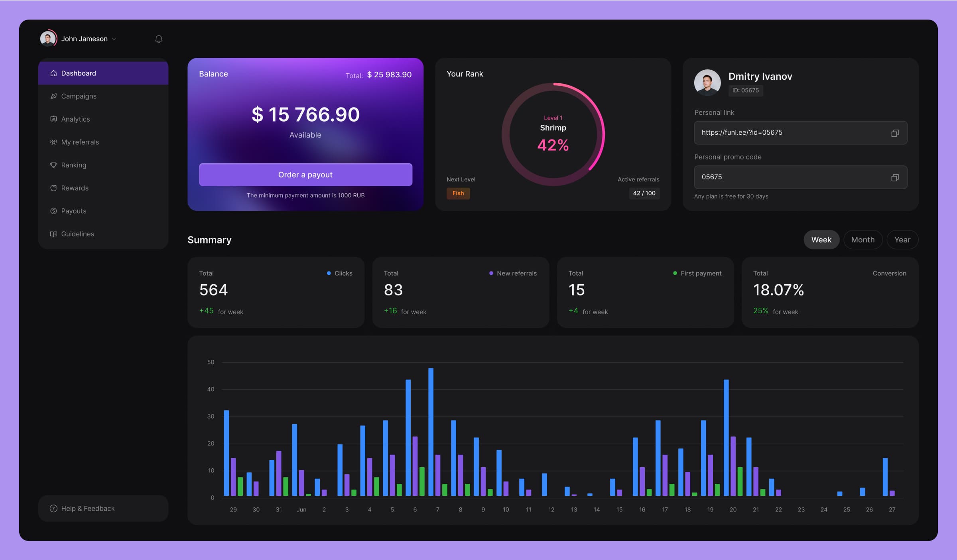
Task: Click John Jameson's profile avatar
Action: (x=48, y=39)
